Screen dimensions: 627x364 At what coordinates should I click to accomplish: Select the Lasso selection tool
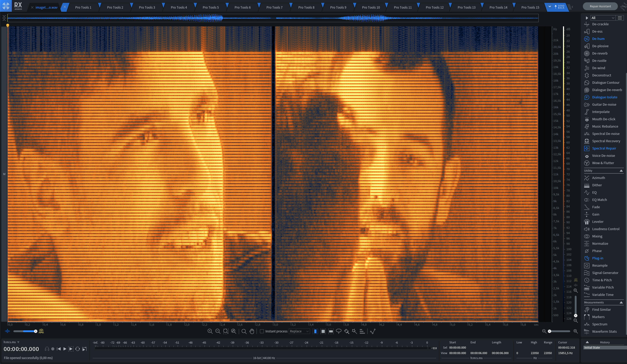(x=339, y=331)
